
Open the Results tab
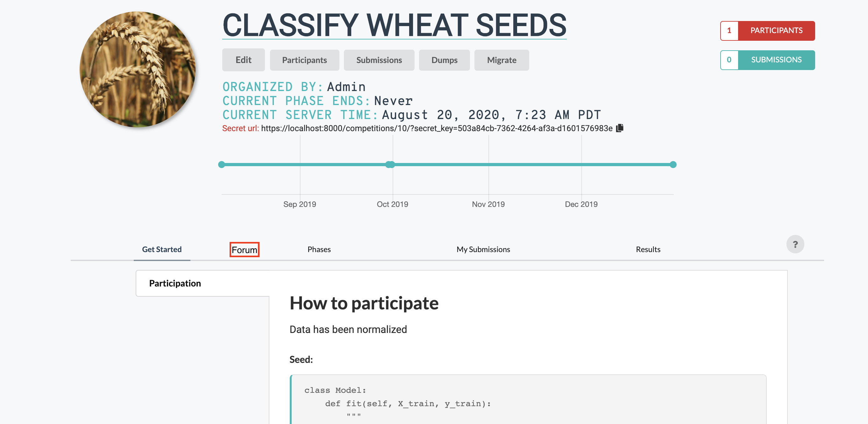pos(648,250)
